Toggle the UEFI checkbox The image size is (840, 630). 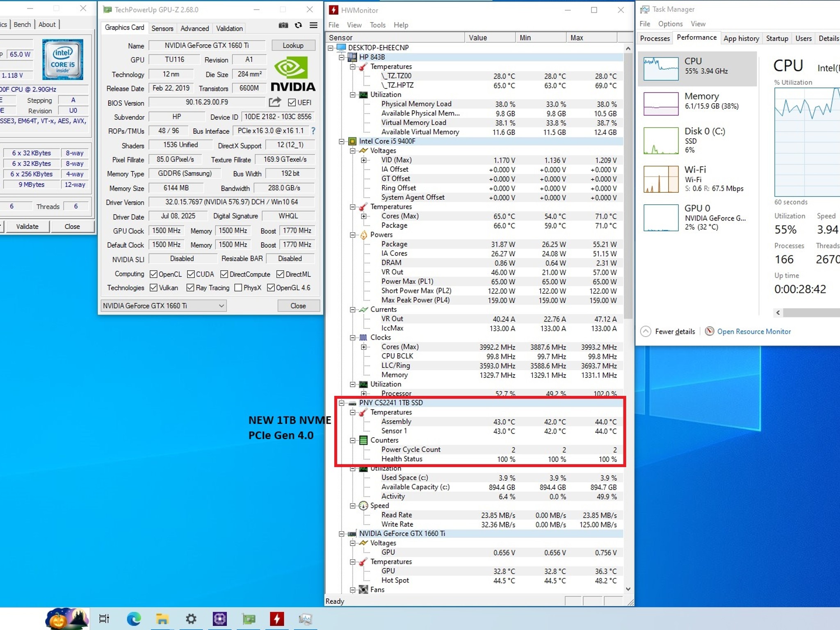[292, 103]
